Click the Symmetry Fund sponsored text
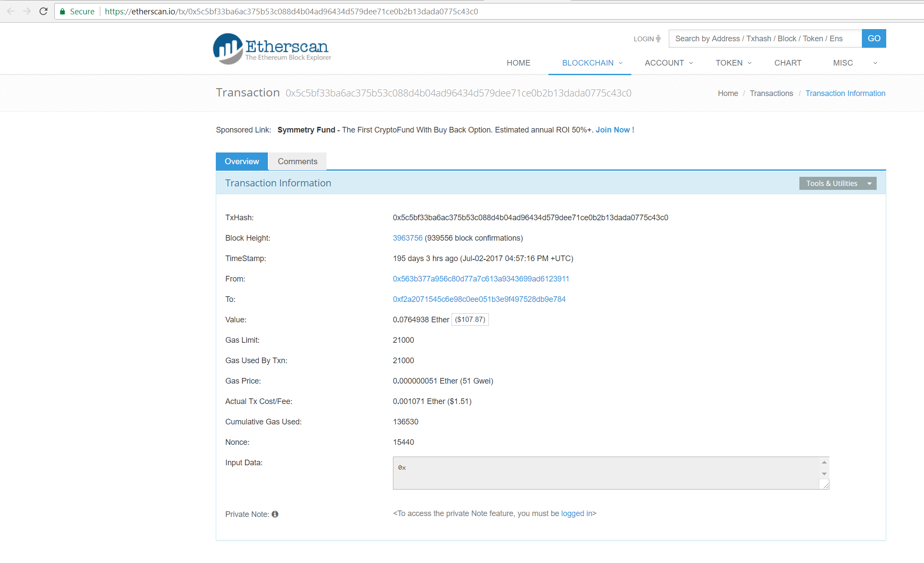The image size is (924, 563). pos(306,130)
